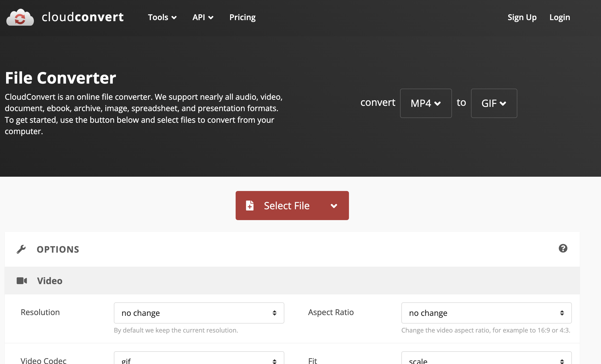Screen dimensions: 601x364
Task: Click the video camera icon
Action: click(22, 281)
